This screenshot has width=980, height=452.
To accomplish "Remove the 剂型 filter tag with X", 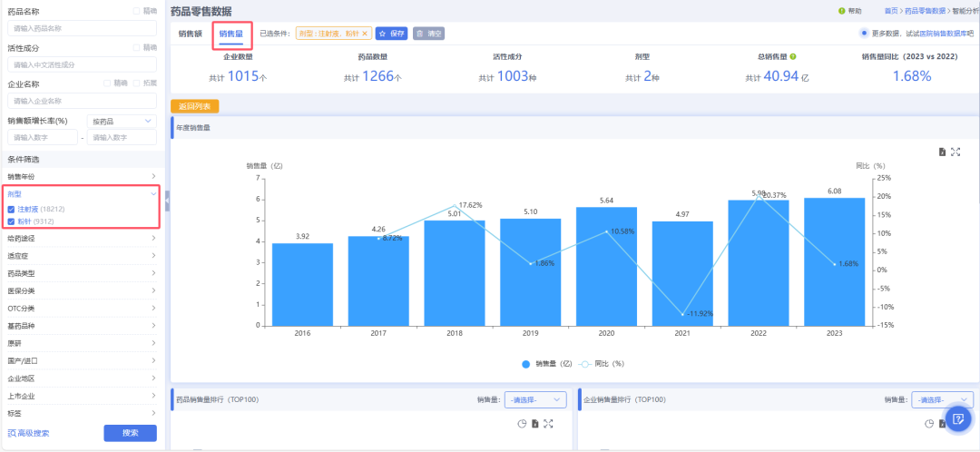I will pyautogui.click(x=365, y=34).
